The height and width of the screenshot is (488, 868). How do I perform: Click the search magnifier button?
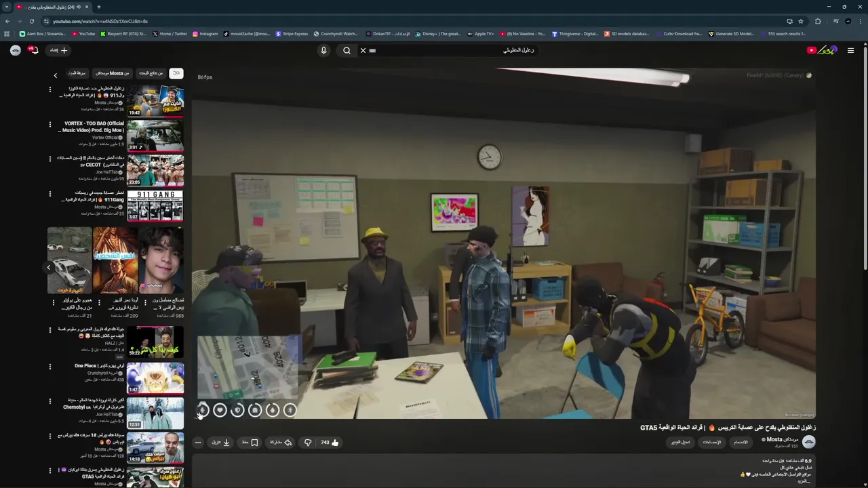pos(347,50)
